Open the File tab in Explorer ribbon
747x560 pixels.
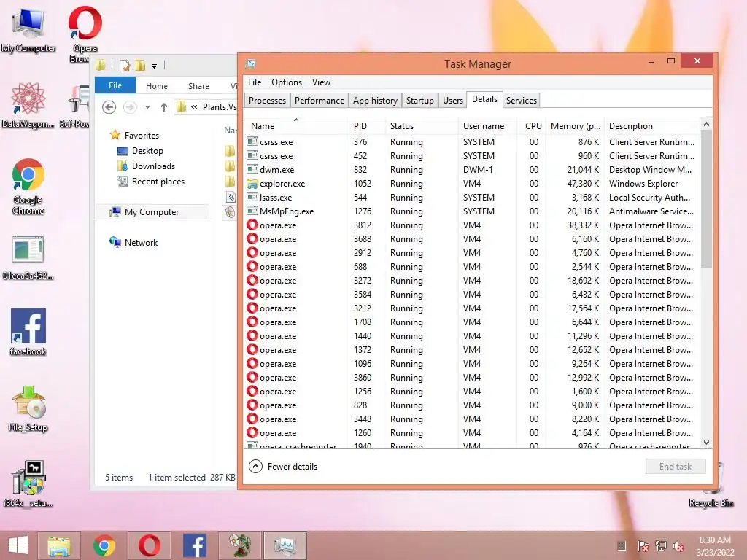coord(115,85)
